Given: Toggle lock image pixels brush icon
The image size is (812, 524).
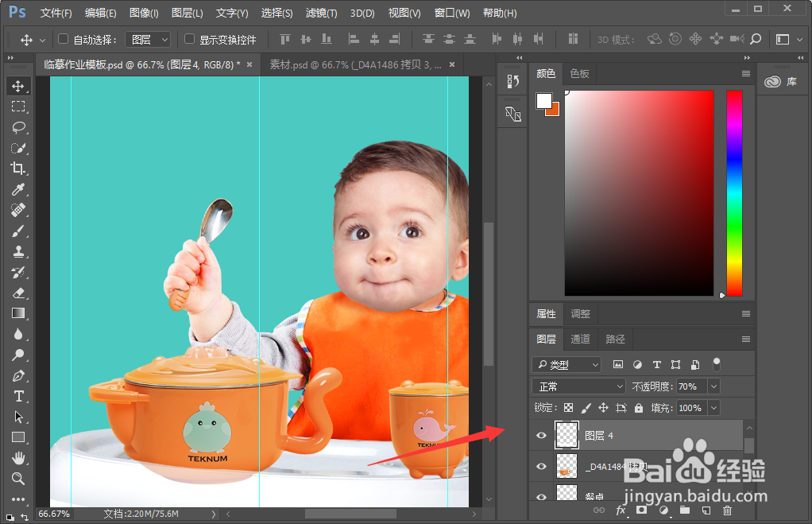Looking at the screenshot, I should point(586,407).
